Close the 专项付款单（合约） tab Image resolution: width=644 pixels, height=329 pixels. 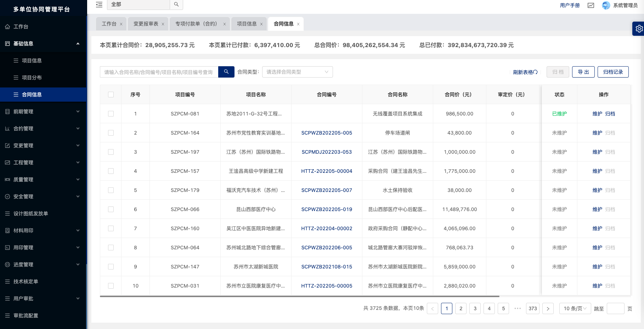click(x=225, y=24)
